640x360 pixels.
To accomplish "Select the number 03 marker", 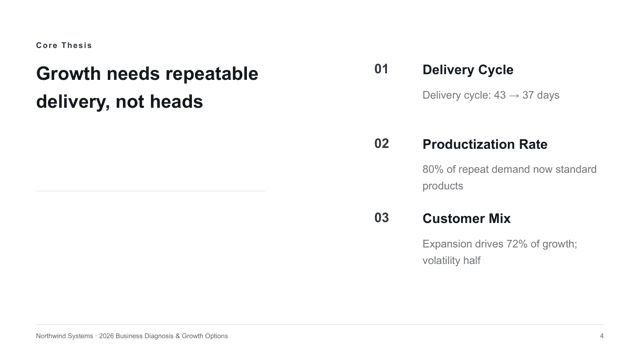I will 382,218.
